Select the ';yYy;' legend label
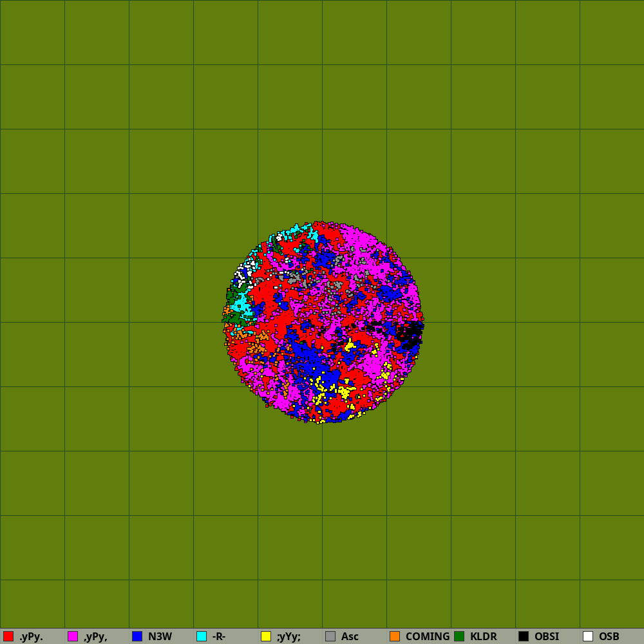The height and width of the screenshot is (644, 644). pos(289,637)
